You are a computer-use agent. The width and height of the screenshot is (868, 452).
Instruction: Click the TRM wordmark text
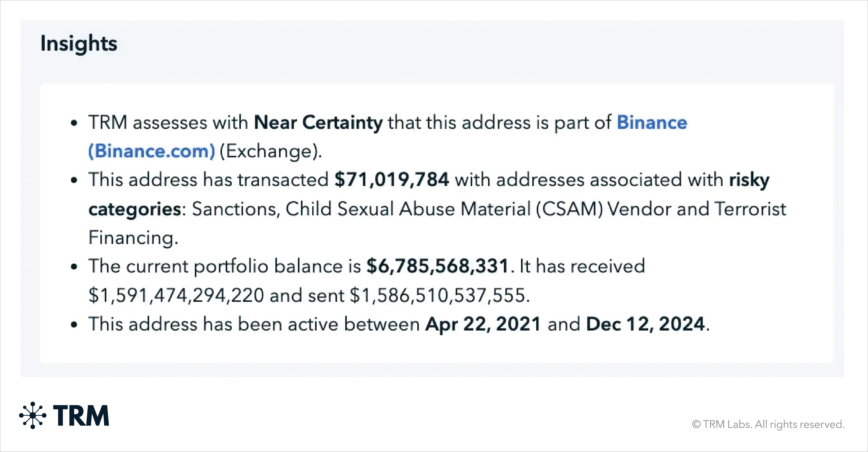click(81, 416)
